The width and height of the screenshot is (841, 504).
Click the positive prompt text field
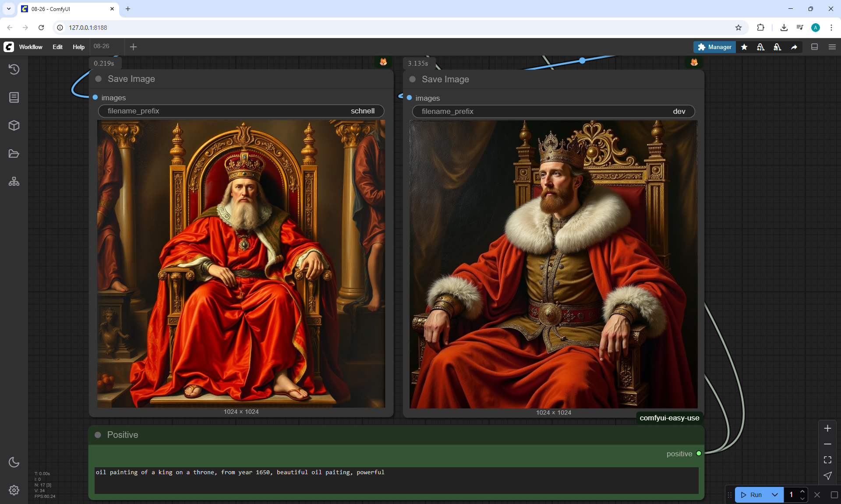click(x=396, y=480)
